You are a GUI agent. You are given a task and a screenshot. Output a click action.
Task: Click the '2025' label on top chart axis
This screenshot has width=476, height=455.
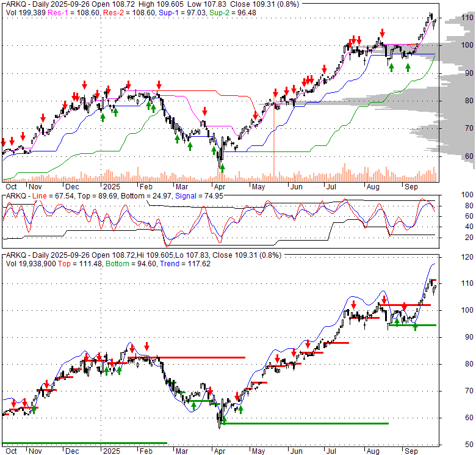tap(112, 187)
